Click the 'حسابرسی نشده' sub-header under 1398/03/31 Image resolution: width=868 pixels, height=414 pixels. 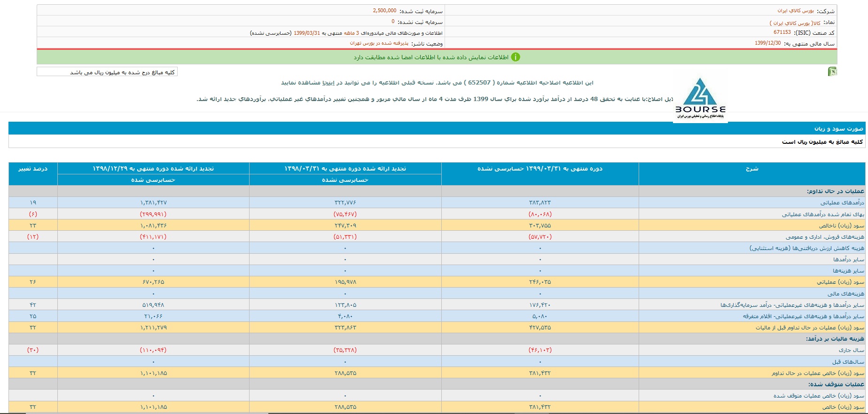tap(345, 180)
